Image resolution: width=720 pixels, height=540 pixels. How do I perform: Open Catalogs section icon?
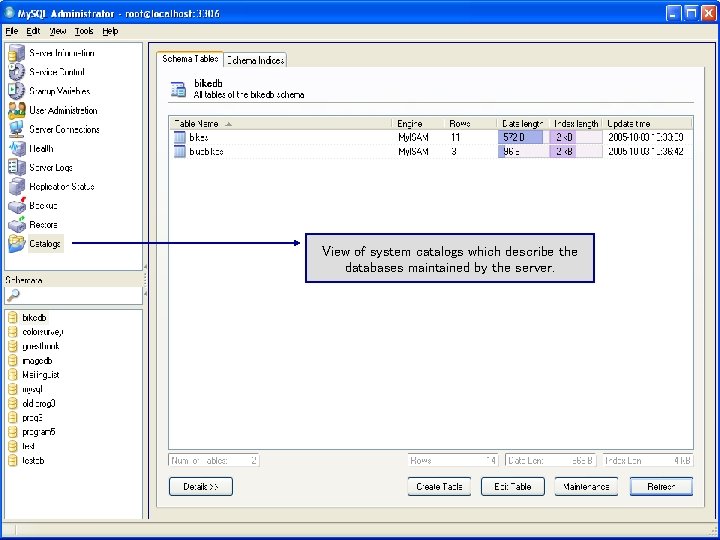click(17, 243)
